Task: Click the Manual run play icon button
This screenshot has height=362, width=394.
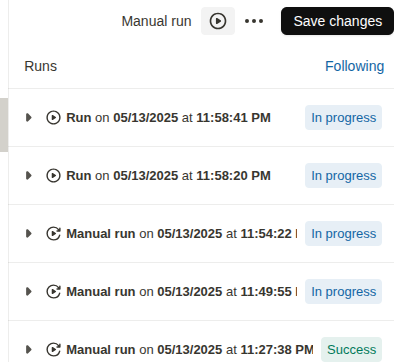Action: point(218,21)
